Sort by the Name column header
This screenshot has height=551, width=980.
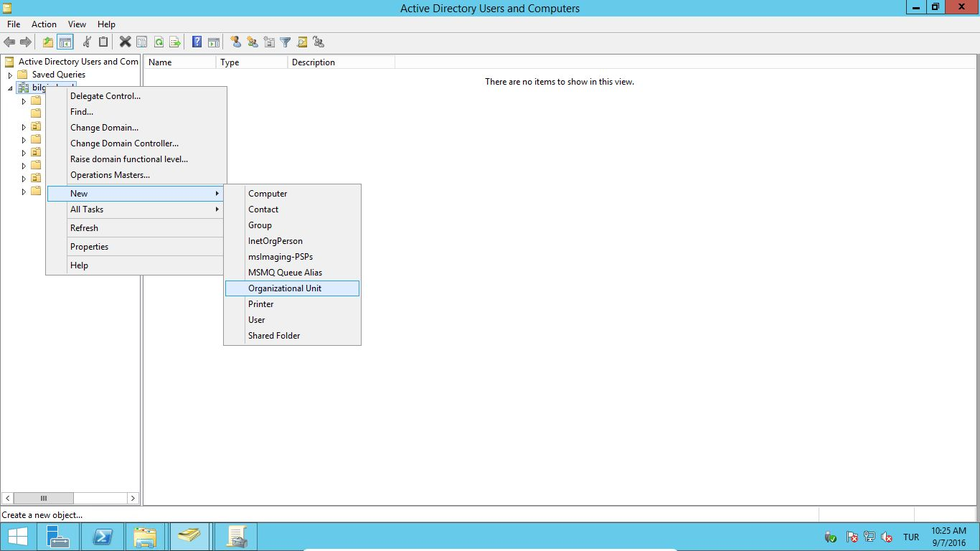(x=180, y=62)
